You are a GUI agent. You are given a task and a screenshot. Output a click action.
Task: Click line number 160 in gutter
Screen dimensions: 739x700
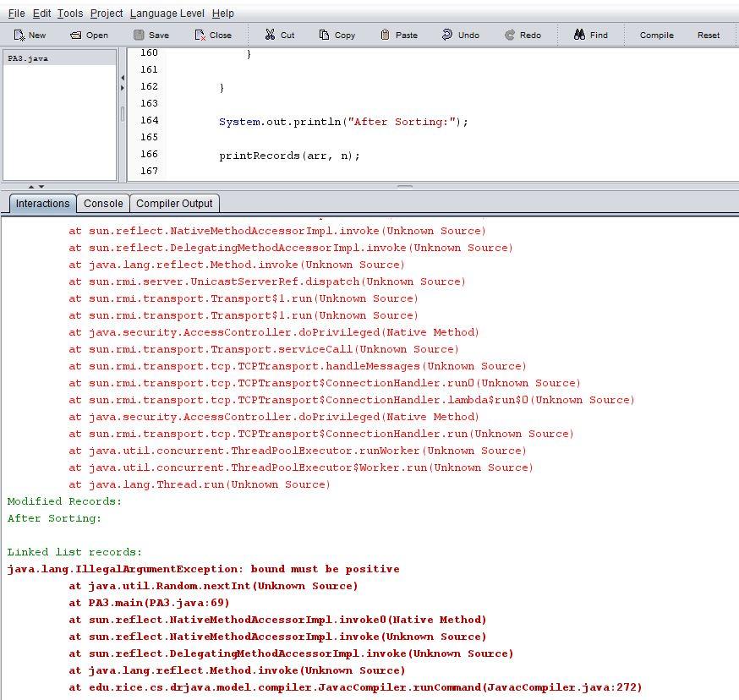pyautogui.click(x=149, y=52)
